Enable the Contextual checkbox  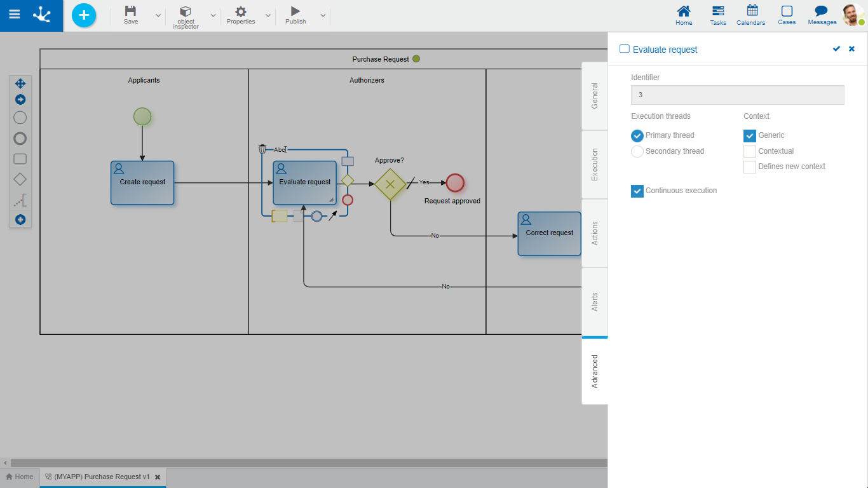point(750,151)
